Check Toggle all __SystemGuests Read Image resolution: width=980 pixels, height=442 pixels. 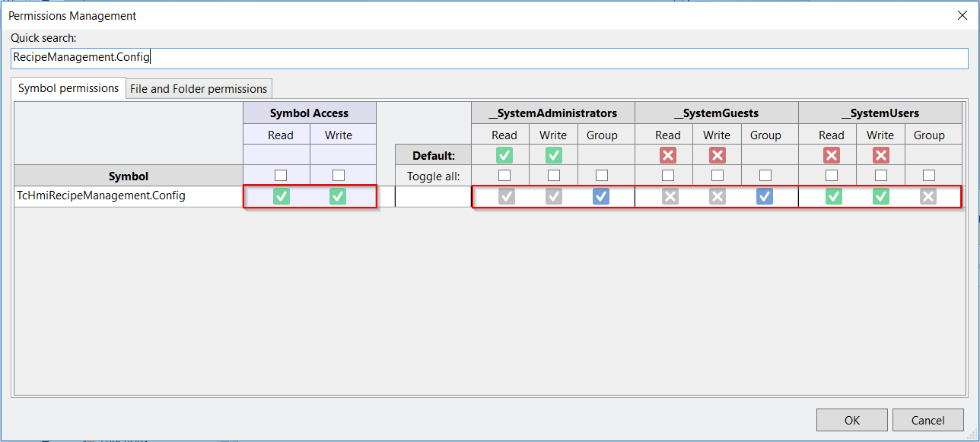tap(668, 176)
